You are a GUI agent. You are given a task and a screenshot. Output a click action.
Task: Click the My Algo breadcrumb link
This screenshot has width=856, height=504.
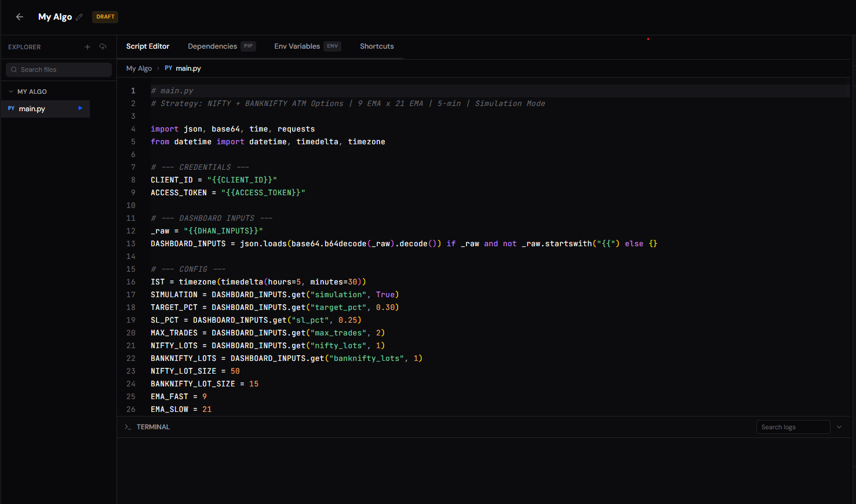[x=139, y=68]
